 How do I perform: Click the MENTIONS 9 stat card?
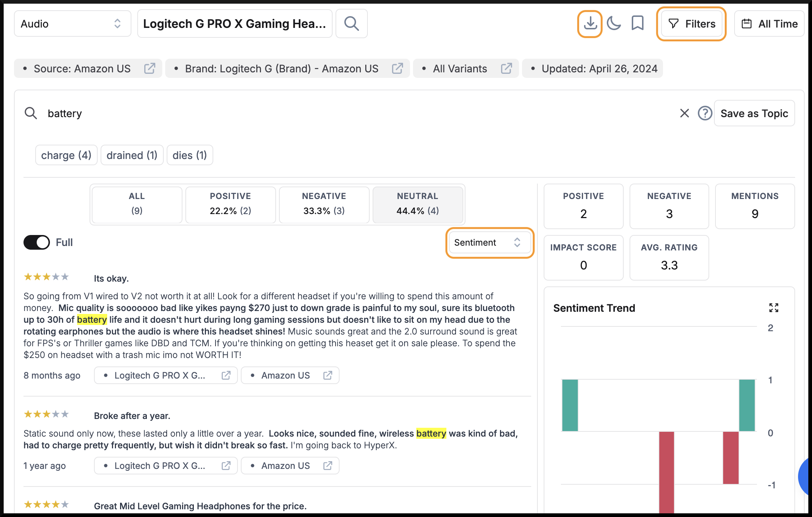point(755,206)
